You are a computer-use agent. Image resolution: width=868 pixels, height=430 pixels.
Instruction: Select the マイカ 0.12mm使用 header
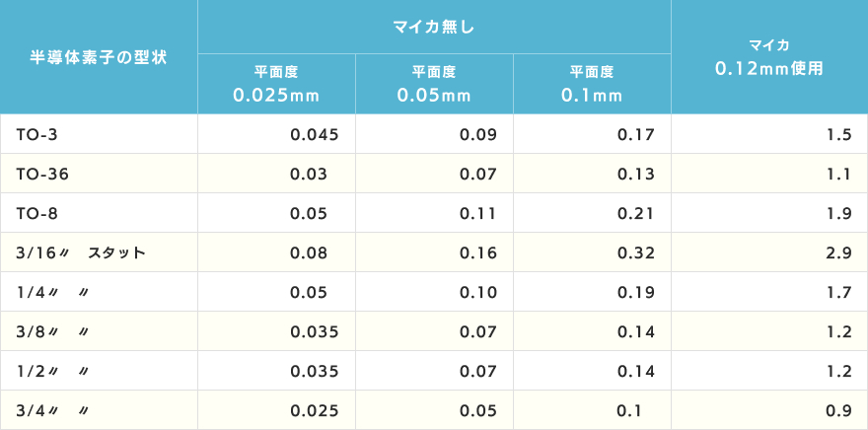point(769,57)
